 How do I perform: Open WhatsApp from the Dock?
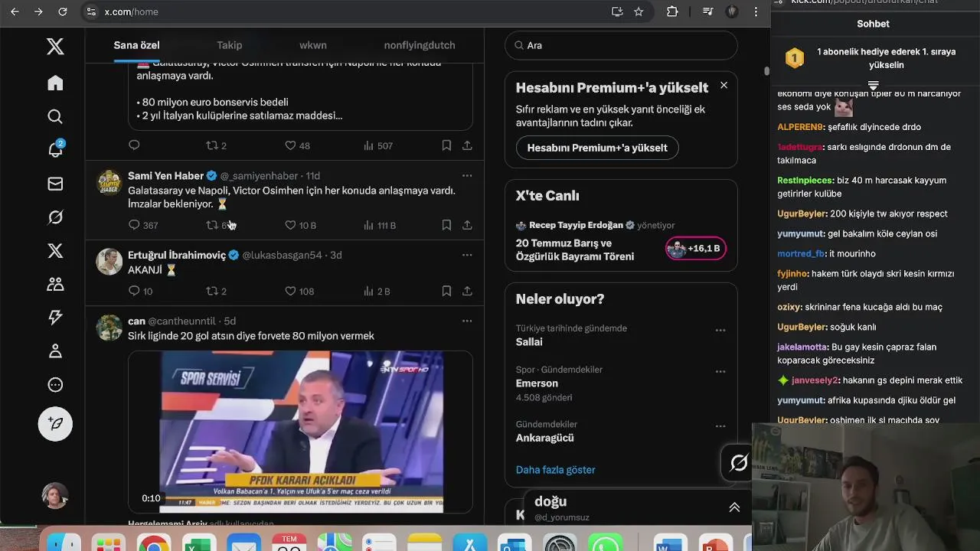606,542
